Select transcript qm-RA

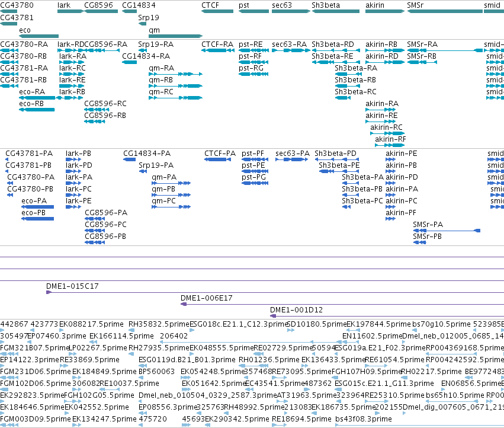click(161, 68)
